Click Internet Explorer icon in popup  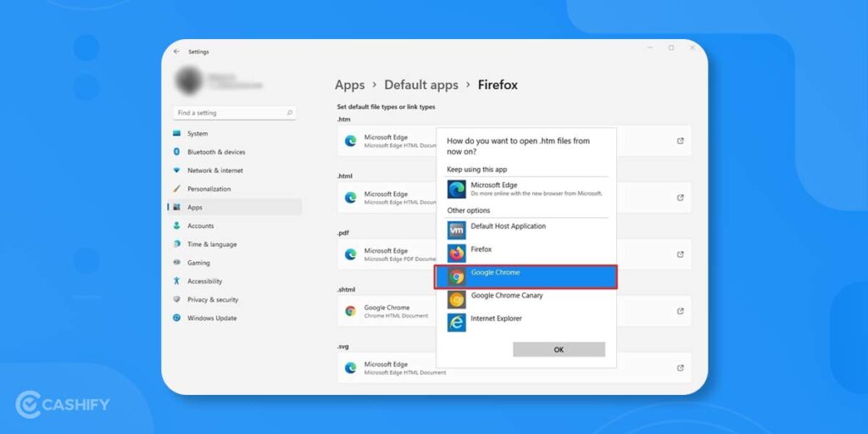point(457,323)
